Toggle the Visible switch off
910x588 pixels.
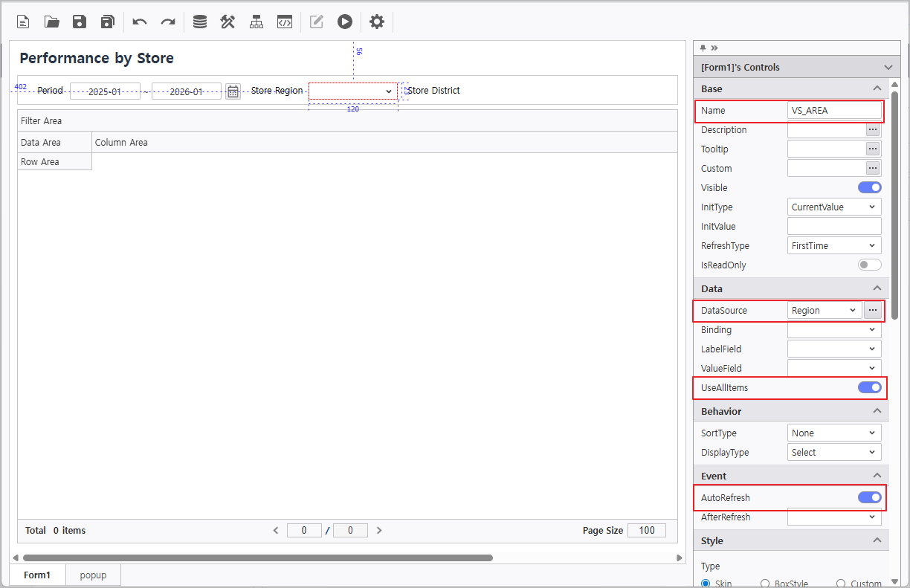coord(869,188)
